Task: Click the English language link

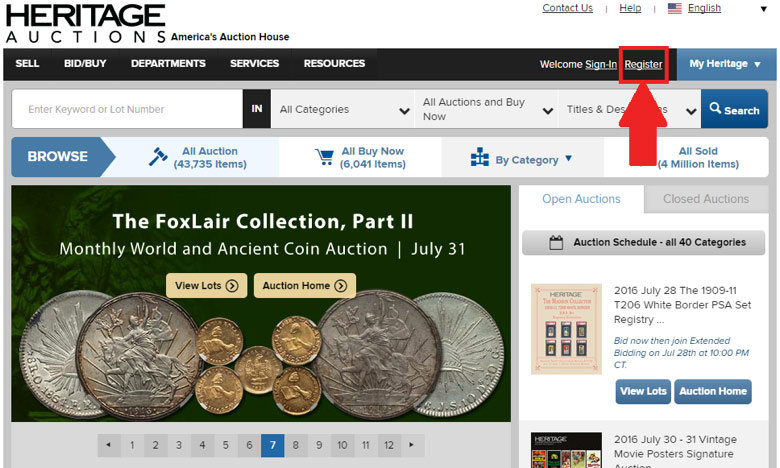Action: [x=704, y=8]
